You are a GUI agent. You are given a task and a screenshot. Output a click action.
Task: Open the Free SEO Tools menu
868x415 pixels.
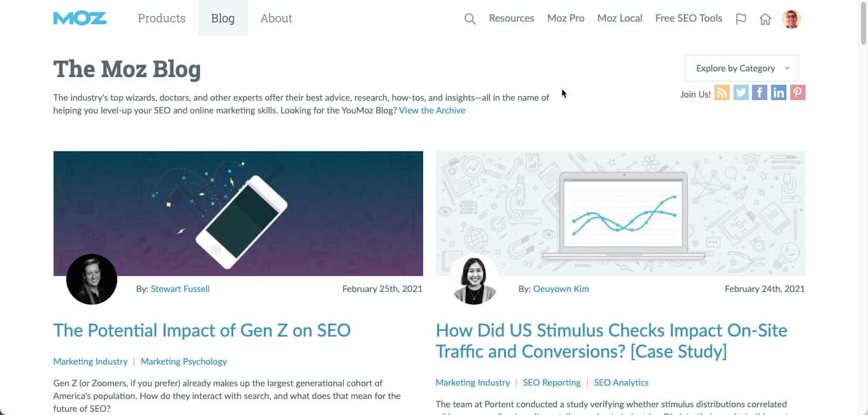click(688, 18)
